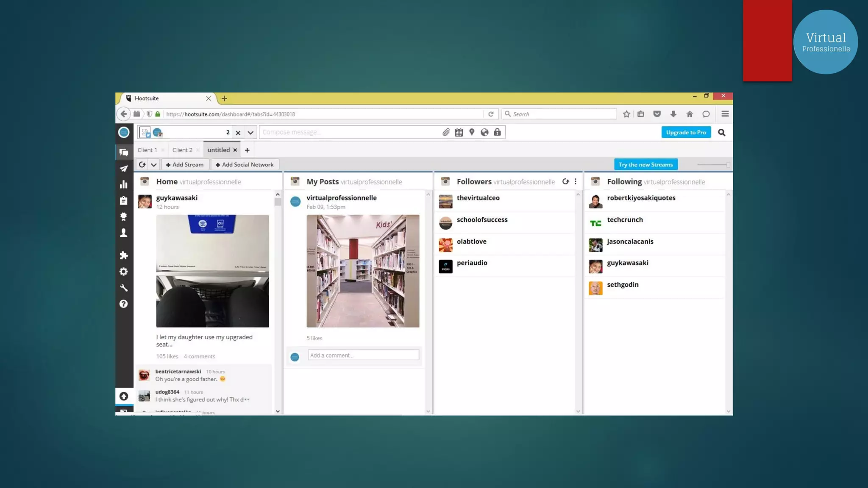Click the paperclip attach media icon
The width and height of the screenshot is (868, 488).
[446, 133]
